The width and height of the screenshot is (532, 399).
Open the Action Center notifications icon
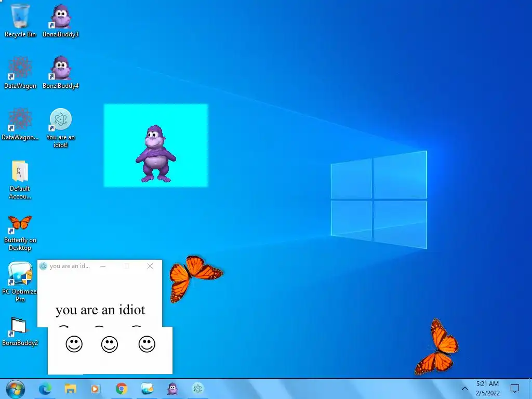coord(515,389)
